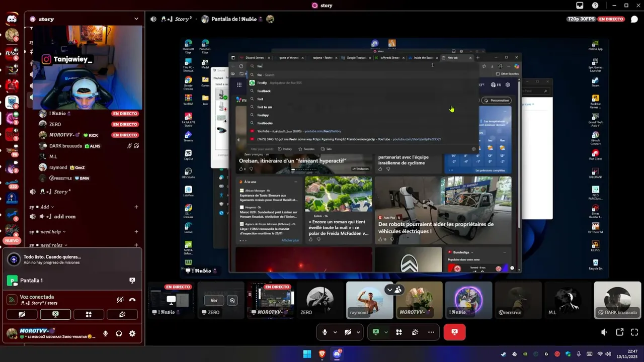644x362 pixels.
Task: Expand the story server header dropdown
Action: coord(136,19)
